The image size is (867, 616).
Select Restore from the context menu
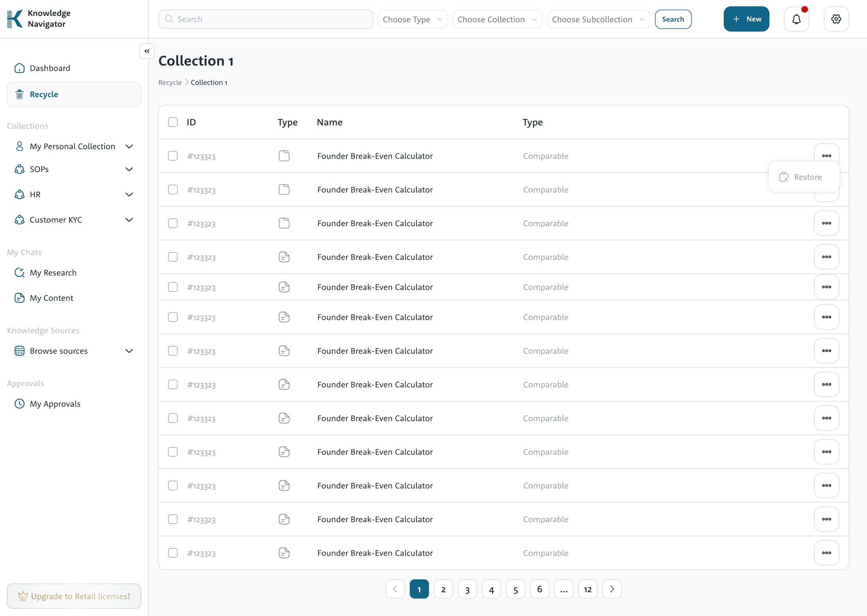[x=804, y=177]
